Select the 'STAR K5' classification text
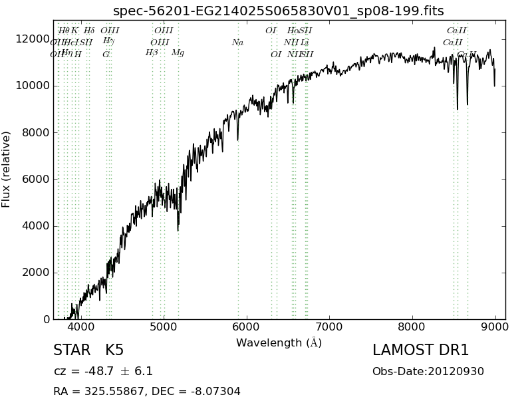The width and height of the screenshot is (532, 399). (x=88, y=350)
